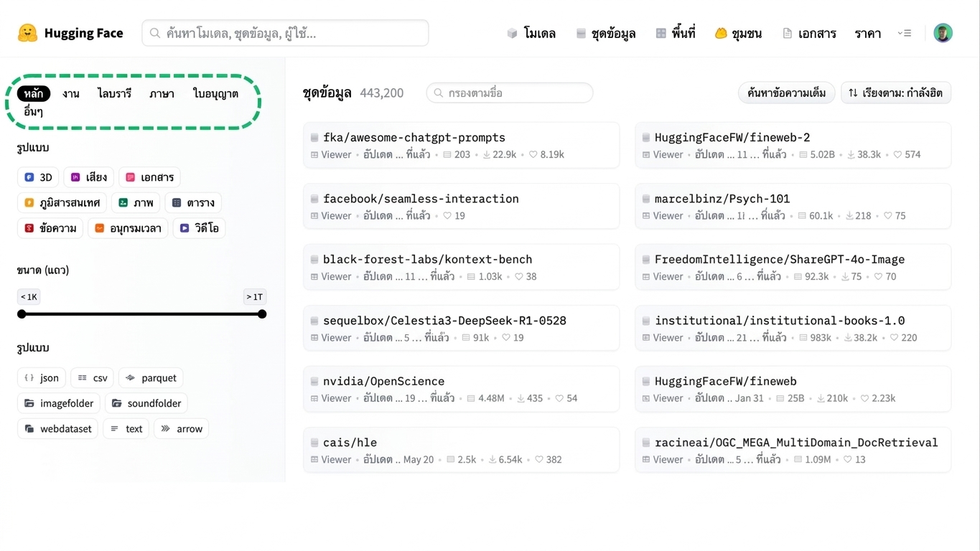980x551 pixels.
Task: Click the document icon beside เอกสาร
Action: coord(787,33)
